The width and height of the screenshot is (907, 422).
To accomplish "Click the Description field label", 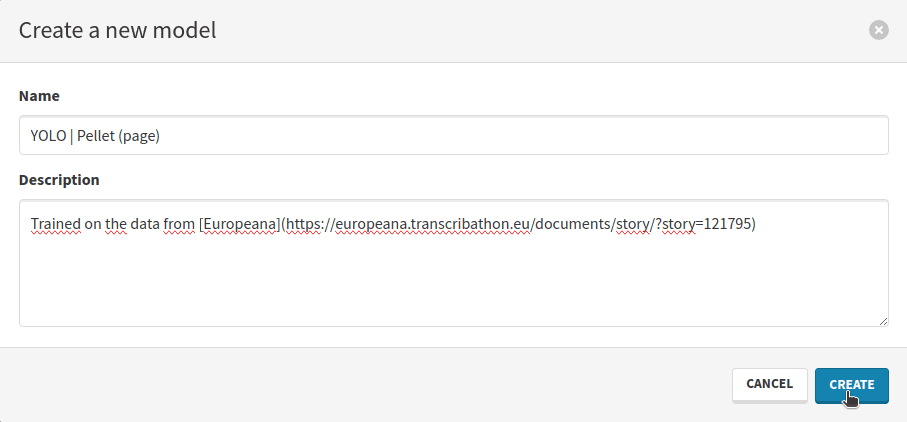I will coord(59,180).
